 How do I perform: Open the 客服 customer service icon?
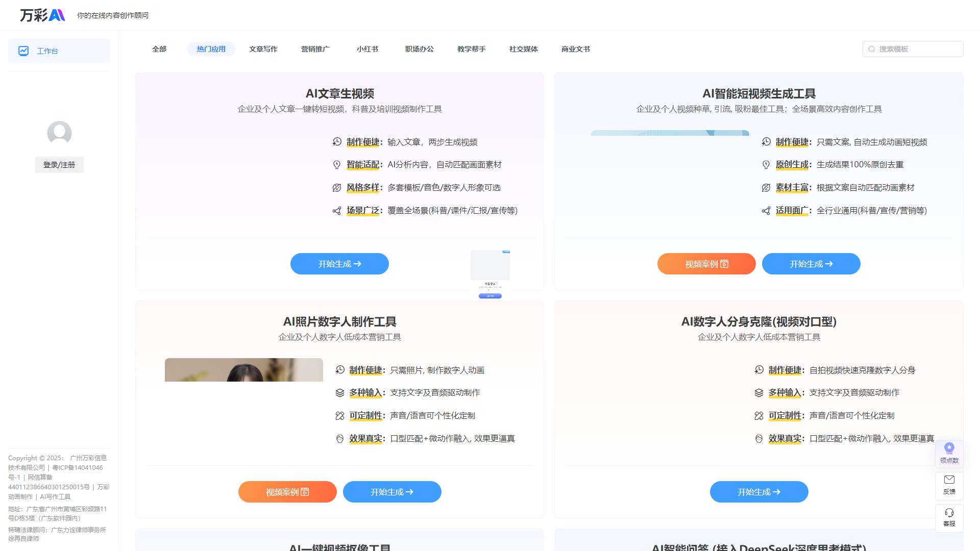pos(949,513)
